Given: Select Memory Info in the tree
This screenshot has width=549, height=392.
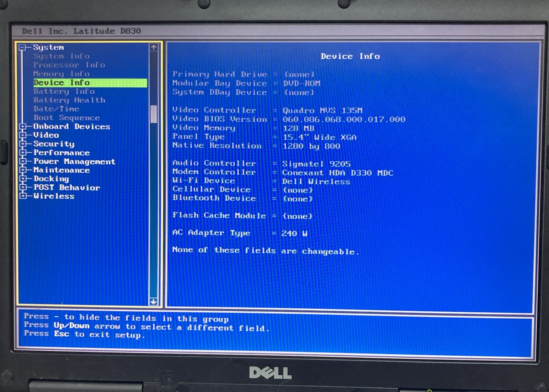Looking at the screenshot, I should coord(61,74).
